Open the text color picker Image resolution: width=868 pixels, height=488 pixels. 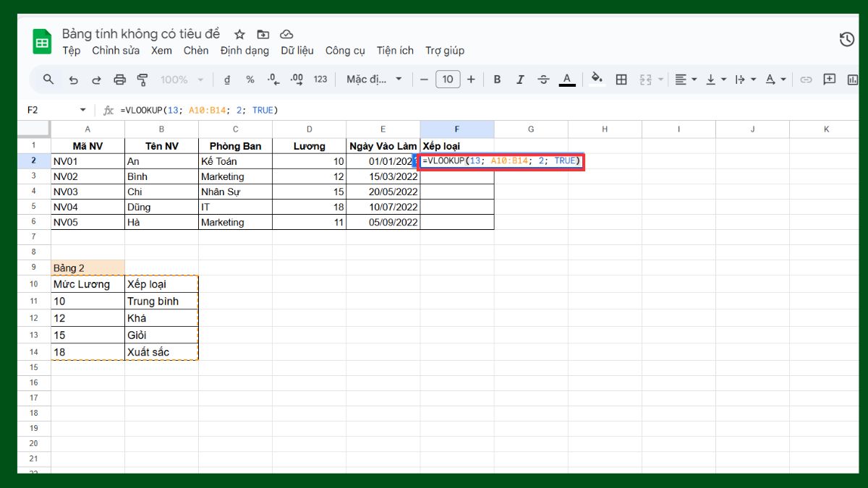(x=567, y=80)
